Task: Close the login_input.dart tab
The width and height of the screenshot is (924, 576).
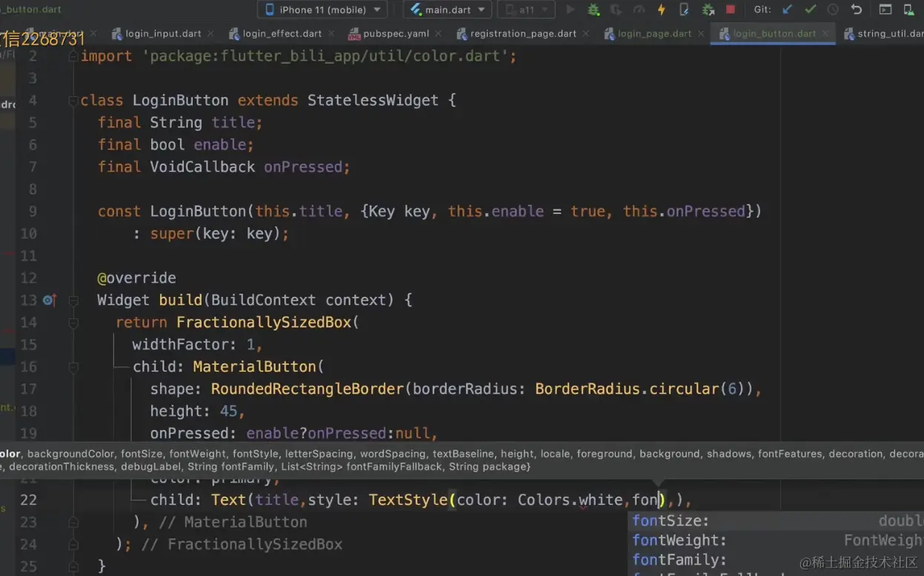Action: click(211, 34)
